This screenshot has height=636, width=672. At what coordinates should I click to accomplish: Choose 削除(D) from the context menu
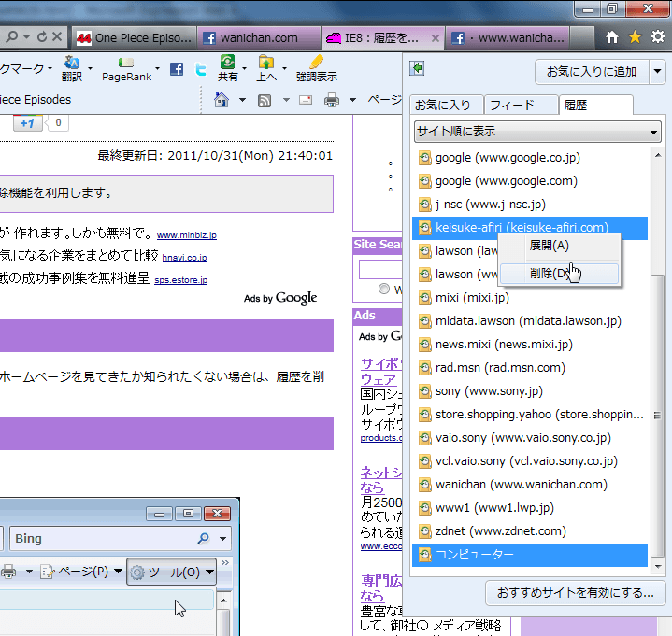pos(560,274)
